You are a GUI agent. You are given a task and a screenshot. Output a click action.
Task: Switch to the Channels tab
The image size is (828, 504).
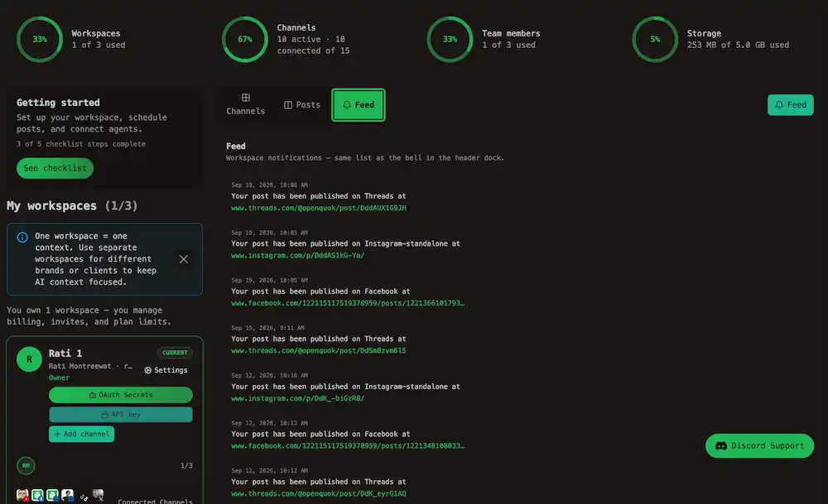pyautogui.click(x=246, y=104)
